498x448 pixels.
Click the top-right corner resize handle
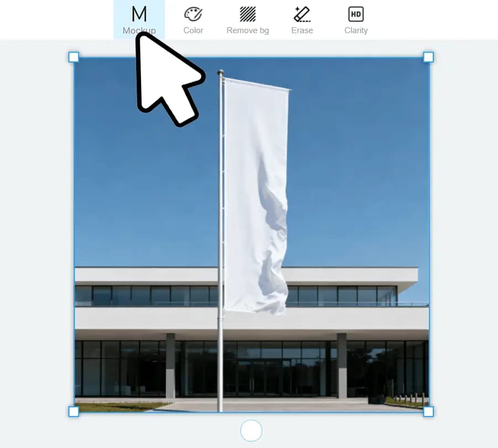(428, 57)
